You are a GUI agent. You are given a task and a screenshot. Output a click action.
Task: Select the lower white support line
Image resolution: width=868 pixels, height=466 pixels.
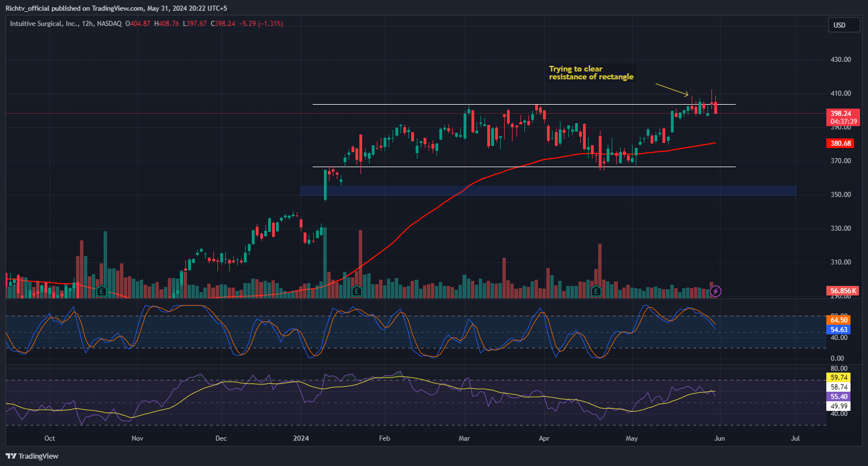coord(524,167)
